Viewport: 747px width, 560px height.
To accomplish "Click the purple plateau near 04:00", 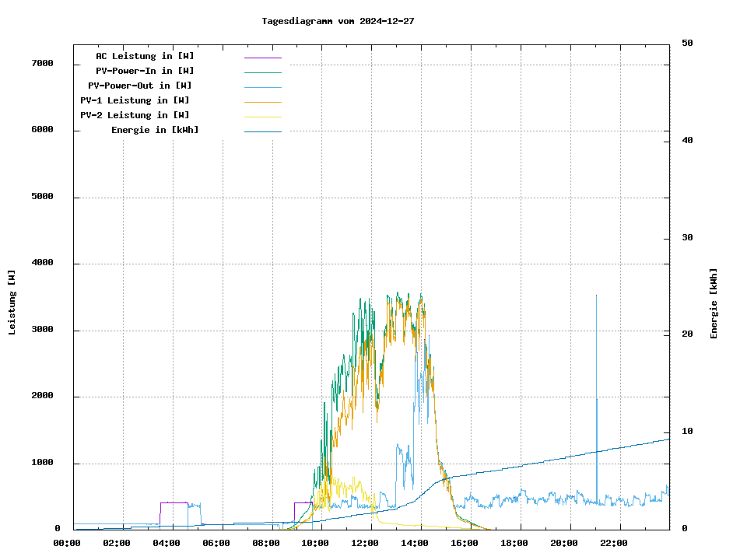I will pyautogui.click(x=174, y=503).
